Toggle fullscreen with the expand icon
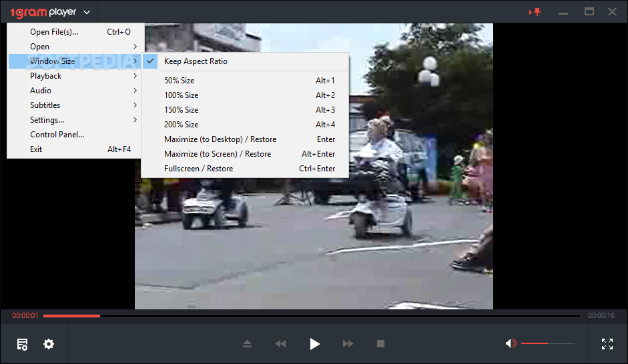 (x=607, y=343)
